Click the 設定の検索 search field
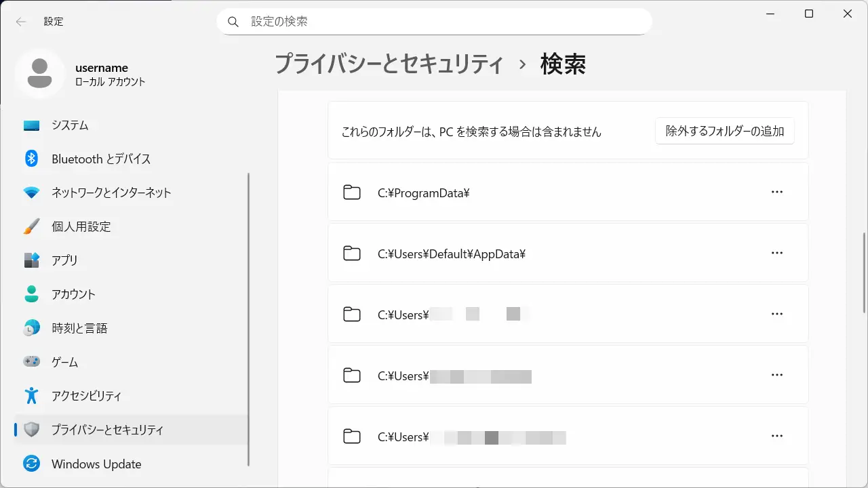This screenshot has width=868, height=488. [x=434, y=22]
